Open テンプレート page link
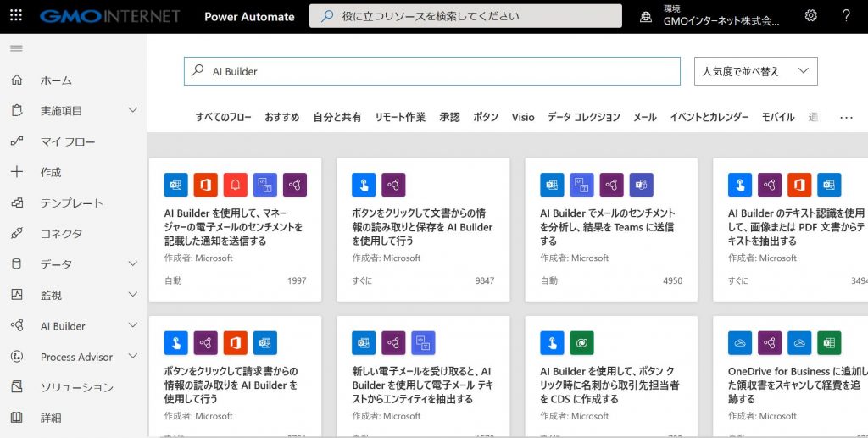 (73, 203)
